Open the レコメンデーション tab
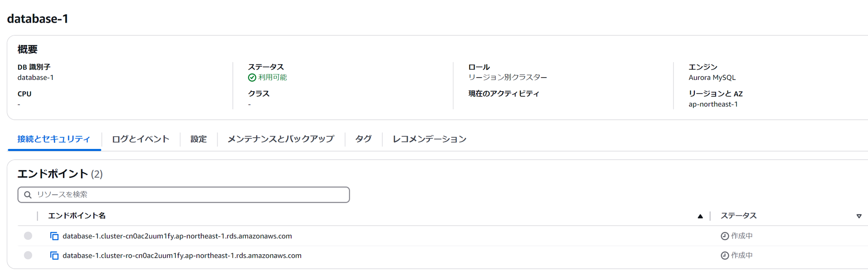868x275 pixels. pos(429,139)
